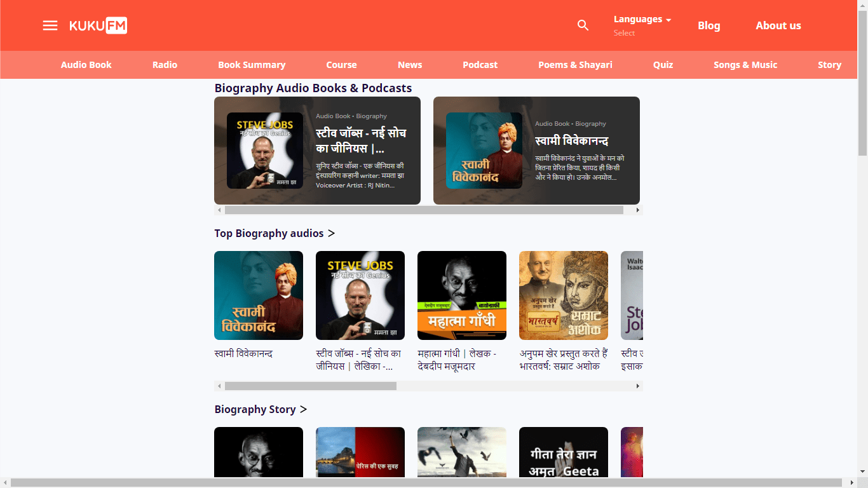Select Course category
The height and width of the screenshot is (488, 868).
pos(342,65)
